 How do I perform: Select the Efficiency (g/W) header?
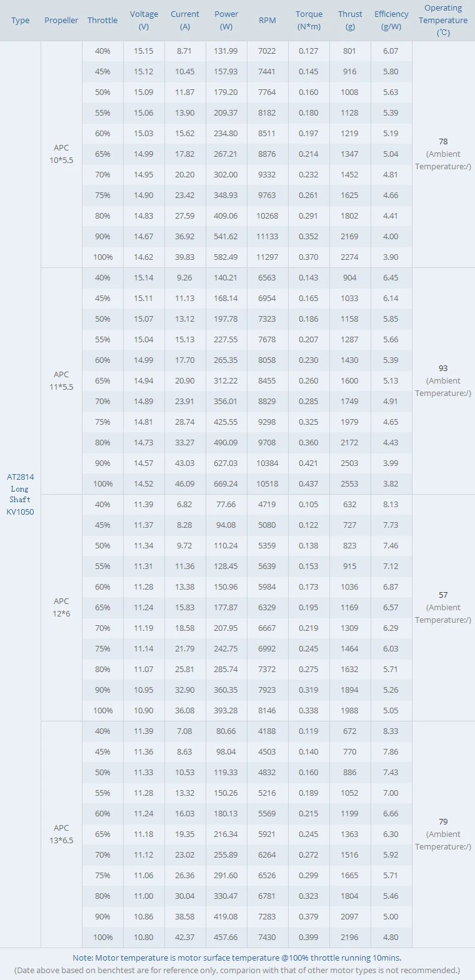pos(391,21)
